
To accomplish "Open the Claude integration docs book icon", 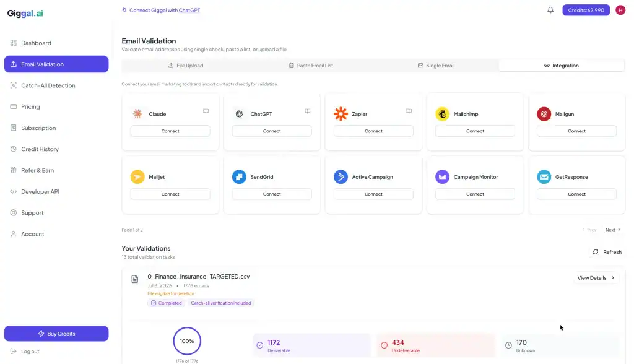I will [x=206, y=111].
